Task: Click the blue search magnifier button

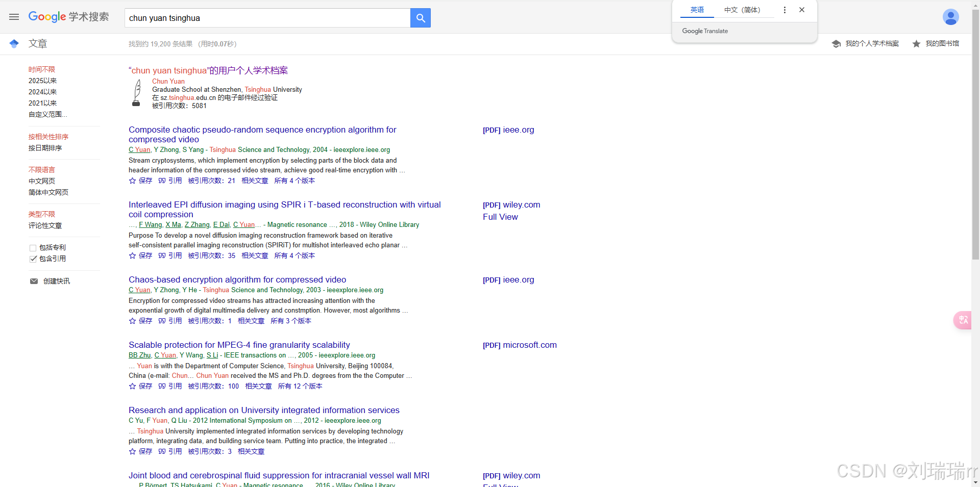Action: (x=421, y=18)
